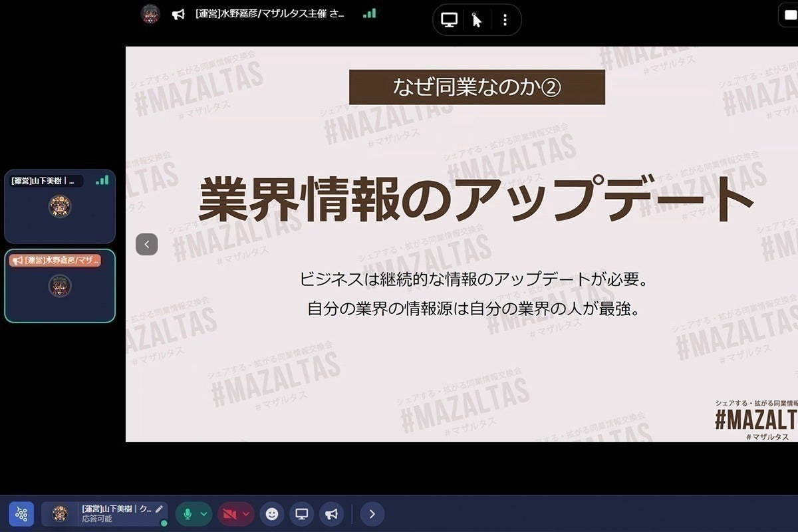Start screen sharing from the bottom toolbar

[x=301, y=514]
